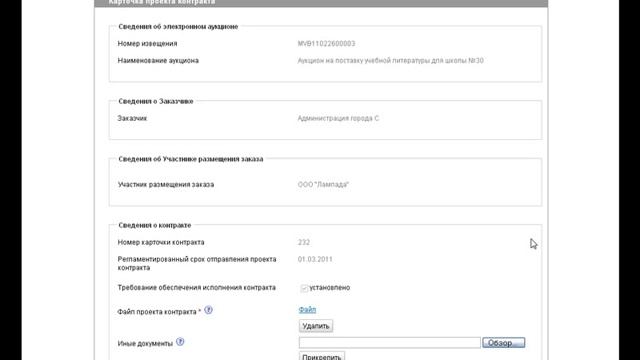Click Сведения об электронном аукционе section heading
Viewport: 640px width, 360px height.
[178, 27]
